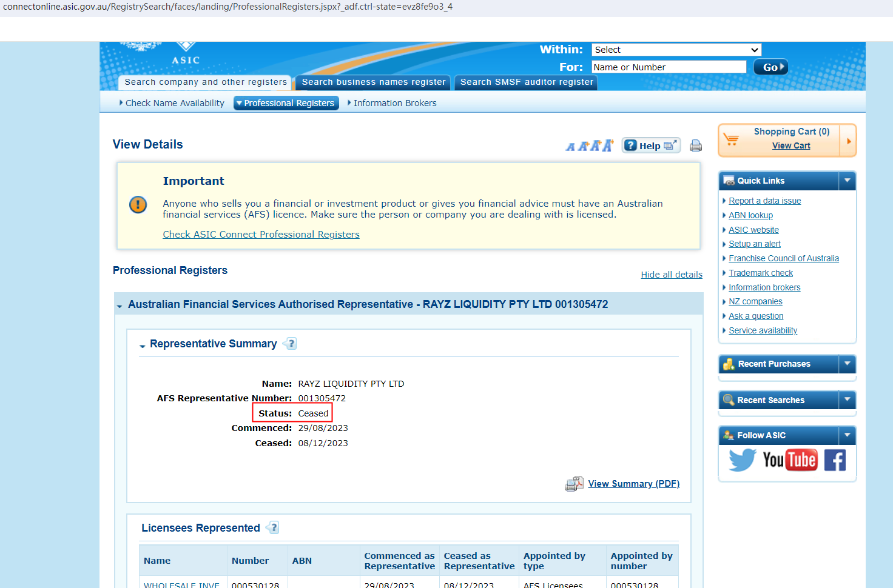Image resolution: width=893 pixels, height=588 pixels.
Task: Open Report a data issue link
Action: click(765, 201)
